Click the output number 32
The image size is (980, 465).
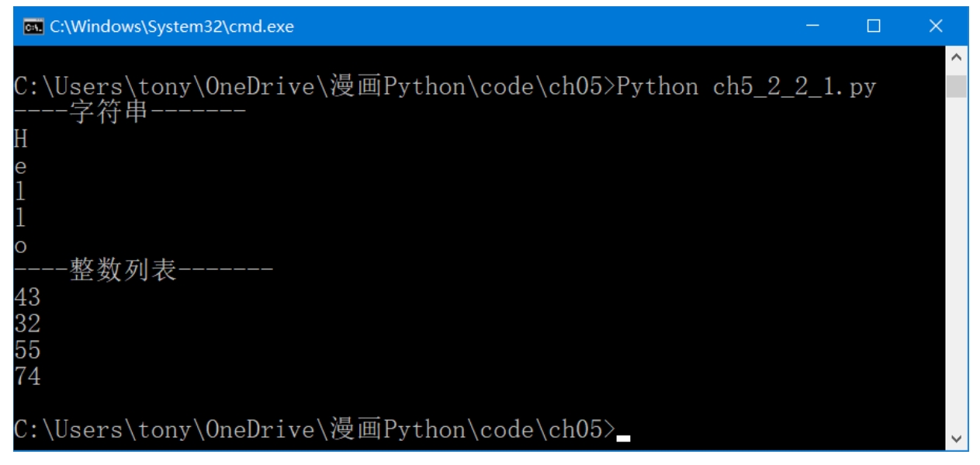28,324
